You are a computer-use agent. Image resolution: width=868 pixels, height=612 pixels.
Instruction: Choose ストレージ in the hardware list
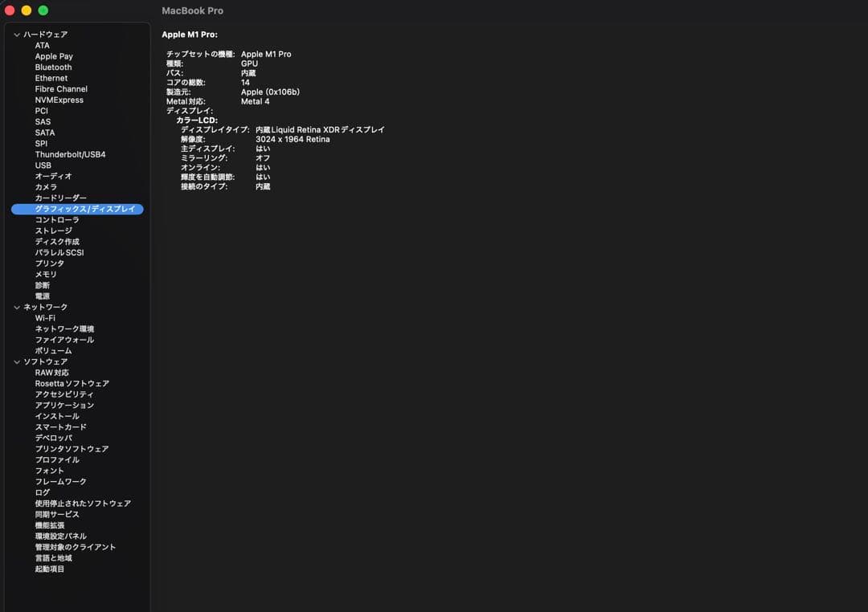(53, 231)
